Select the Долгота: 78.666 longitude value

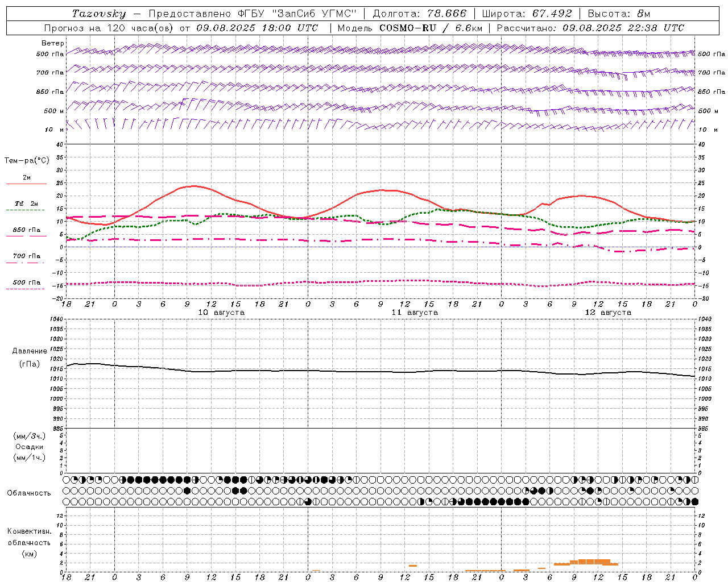(420, 14)
